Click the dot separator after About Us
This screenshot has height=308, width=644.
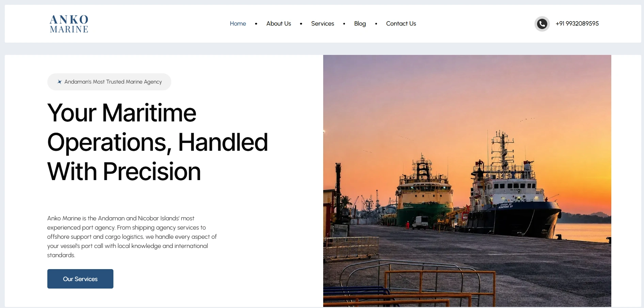[x=301, y=24]
